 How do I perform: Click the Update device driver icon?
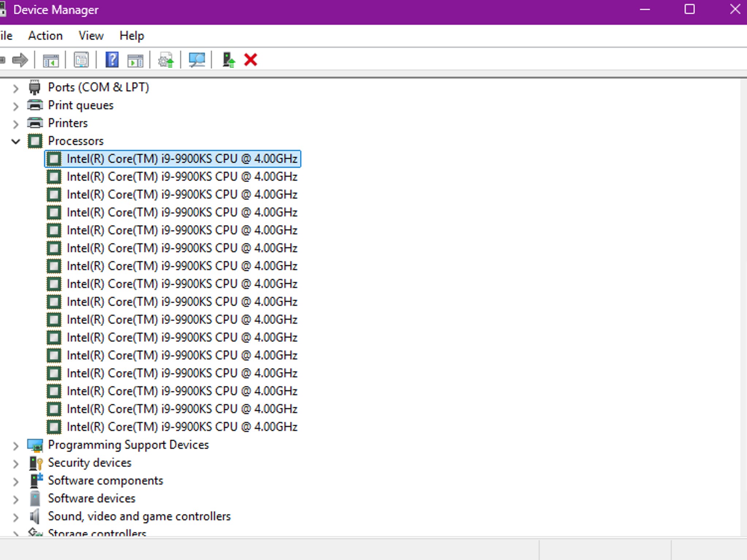pos(166,60)
